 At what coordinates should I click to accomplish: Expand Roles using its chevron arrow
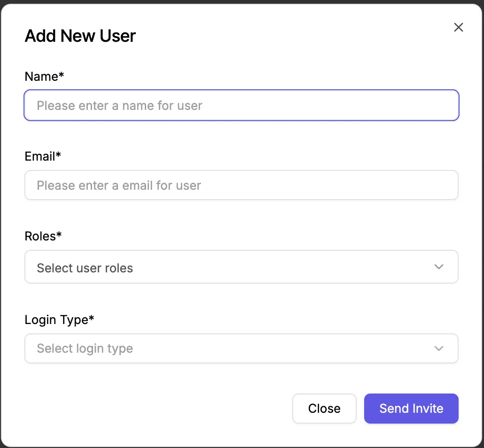(438, 267)
